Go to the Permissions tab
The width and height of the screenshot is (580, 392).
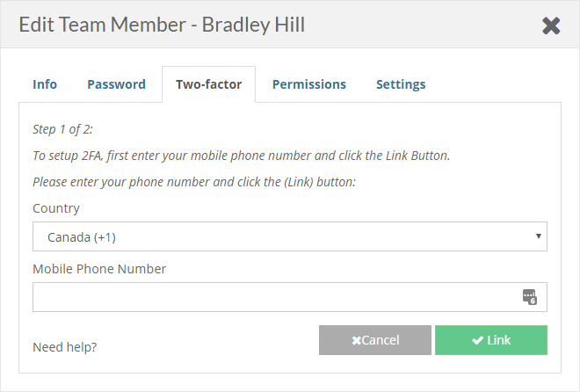pyautogui.click(x=308, y=84)
